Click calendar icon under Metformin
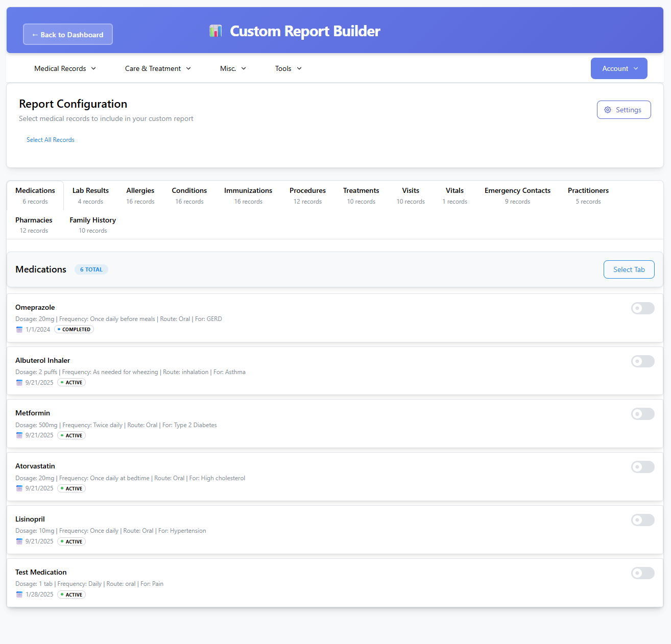Viewport: 671px width, 644px height. click(19, 436)
